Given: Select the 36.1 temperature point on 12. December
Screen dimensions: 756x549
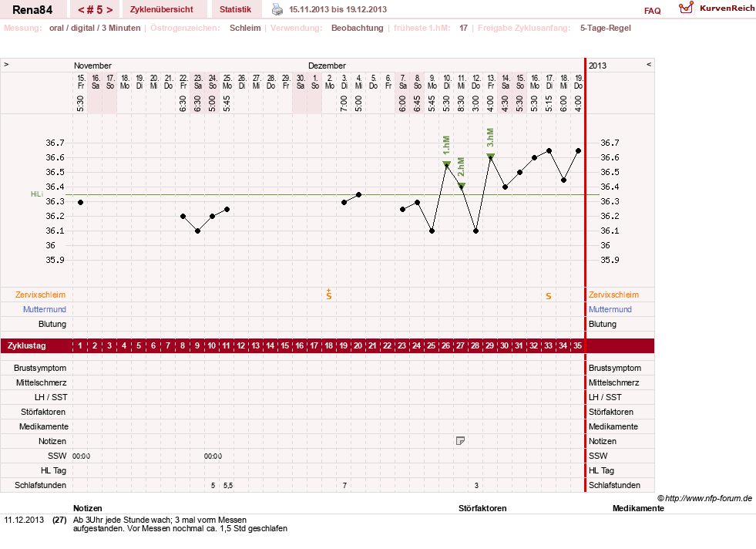Looking at the screenshot, I should point(476,231).
